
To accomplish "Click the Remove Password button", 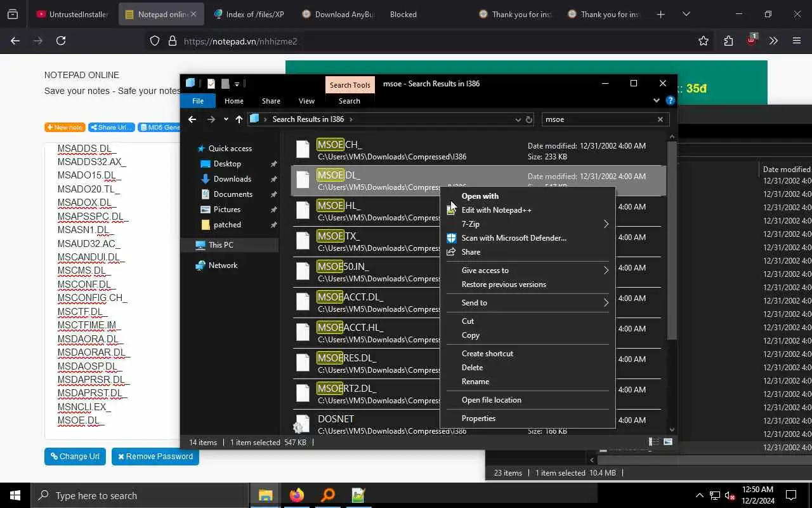I will 155,457.
